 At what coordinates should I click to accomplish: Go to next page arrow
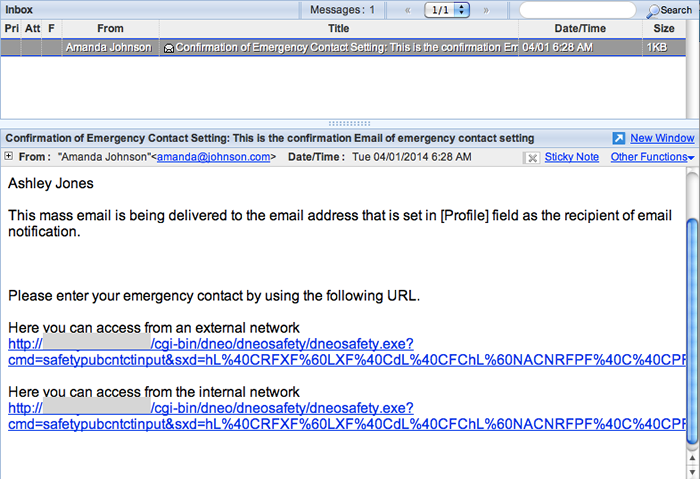tap(486, 10)
